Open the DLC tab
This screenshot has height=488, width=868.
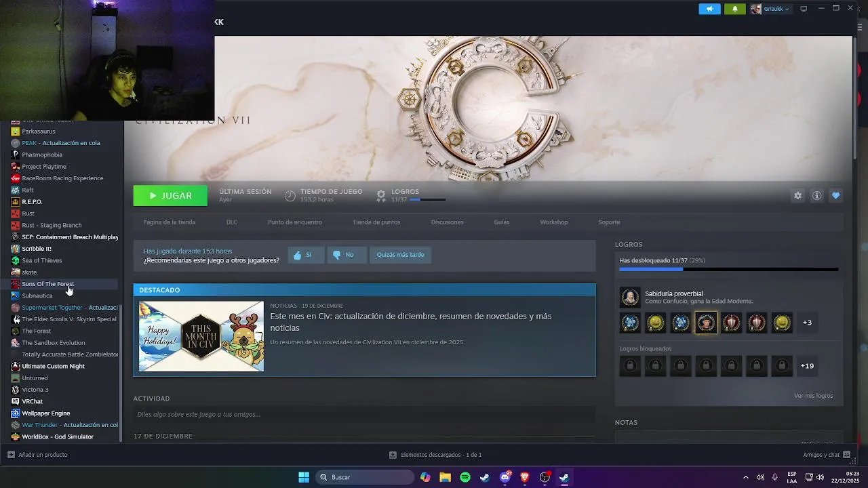232,222
